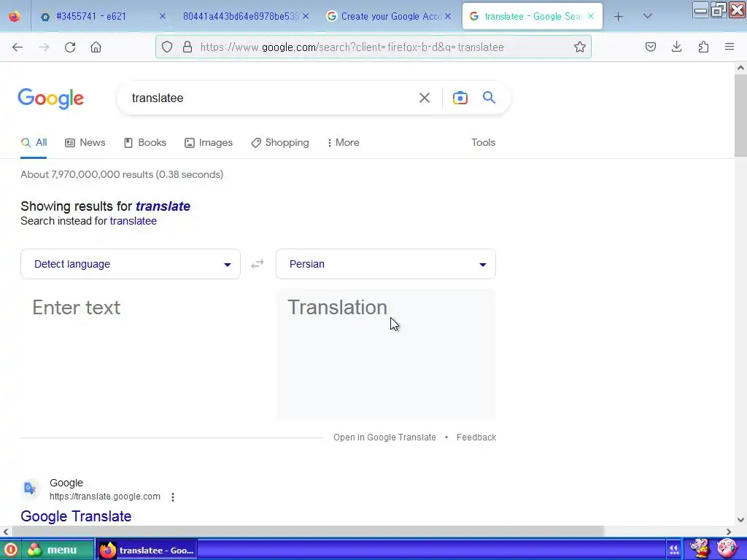The width and height of the screenshot is (747, 560).
Task: Swap the translation languages
Action: point(258,264)
